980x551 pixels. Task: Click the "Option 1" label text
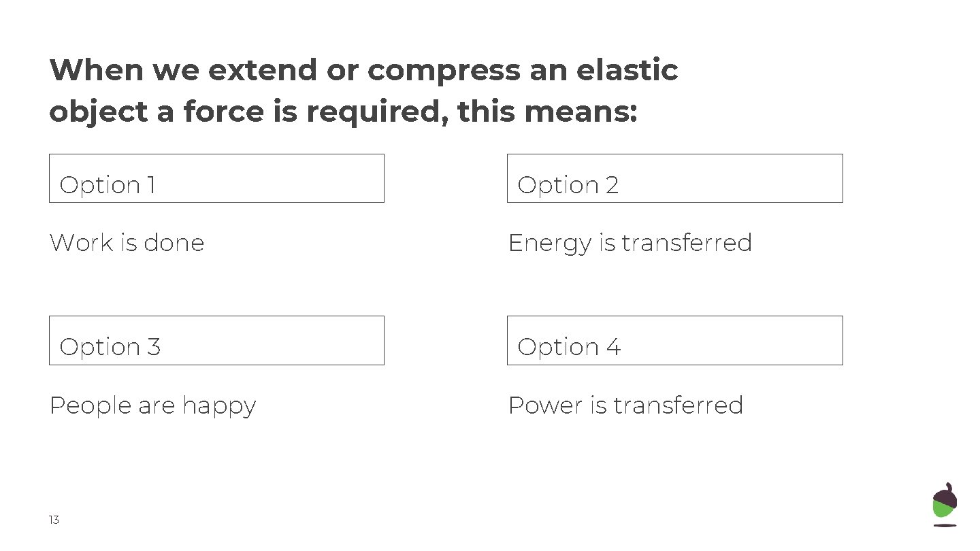coord(108,185)
